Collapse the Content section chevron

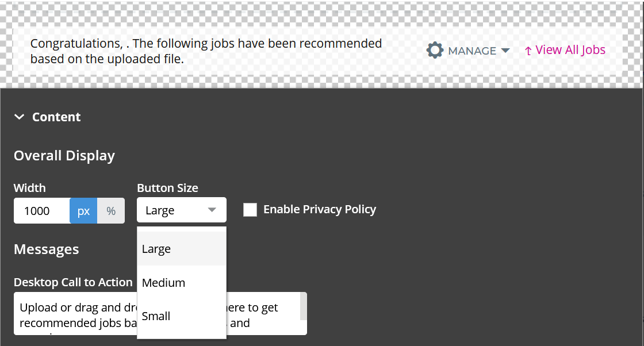[x=20, y=117]
